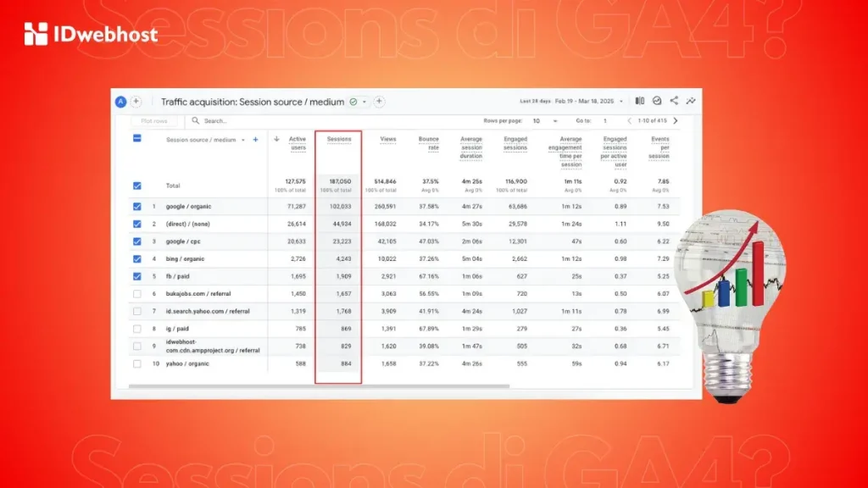Click the 'ig / paid' source name

177,329
